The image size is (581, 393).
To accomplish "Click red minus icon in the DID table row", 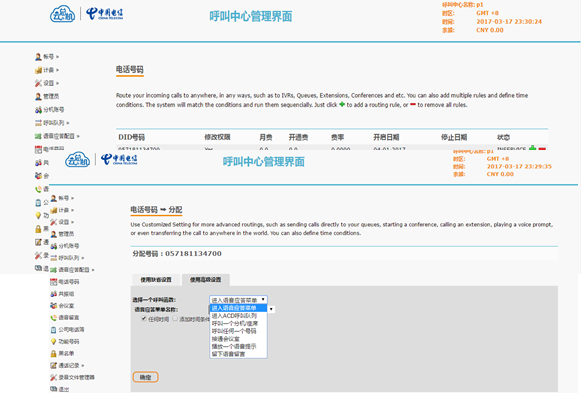I will (542, 149).
